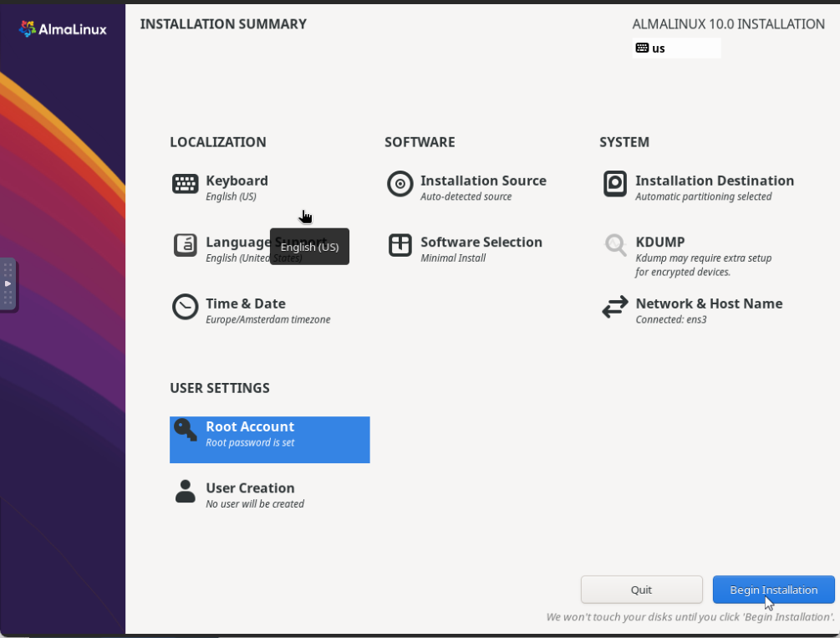Click the 'Root password is set' text
Image resolution: width=840 pixels, height=638 pixels.
pos(250,443)
